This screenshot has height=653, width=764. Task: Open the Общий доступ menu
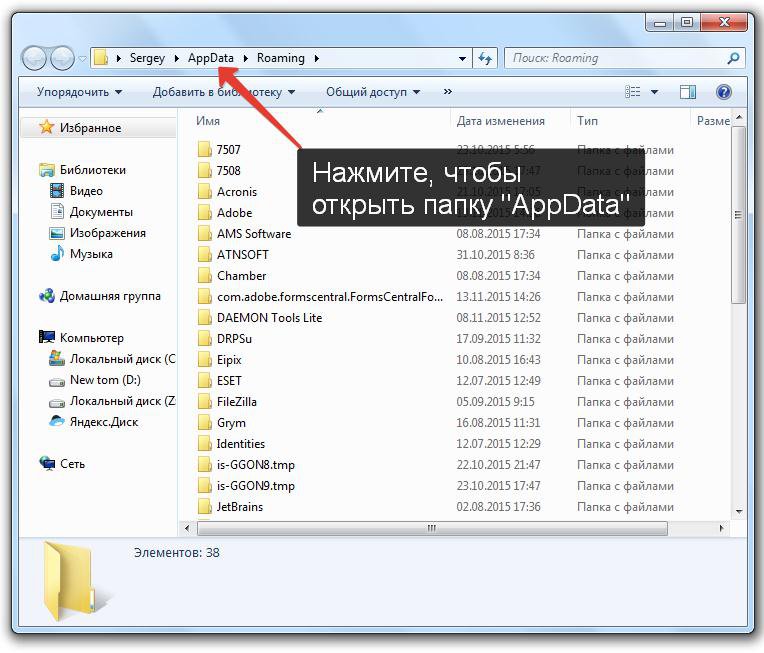click(372, 92)
